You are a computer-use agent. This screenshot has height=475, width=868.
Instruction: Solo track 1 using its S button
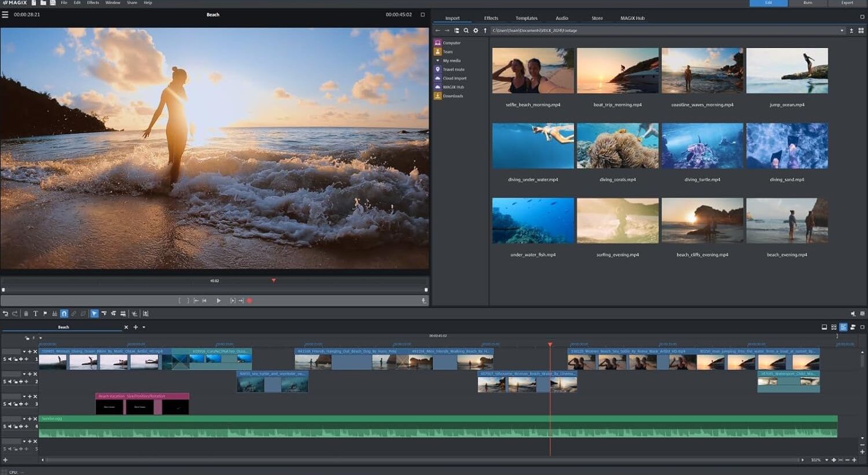point(5,359)
